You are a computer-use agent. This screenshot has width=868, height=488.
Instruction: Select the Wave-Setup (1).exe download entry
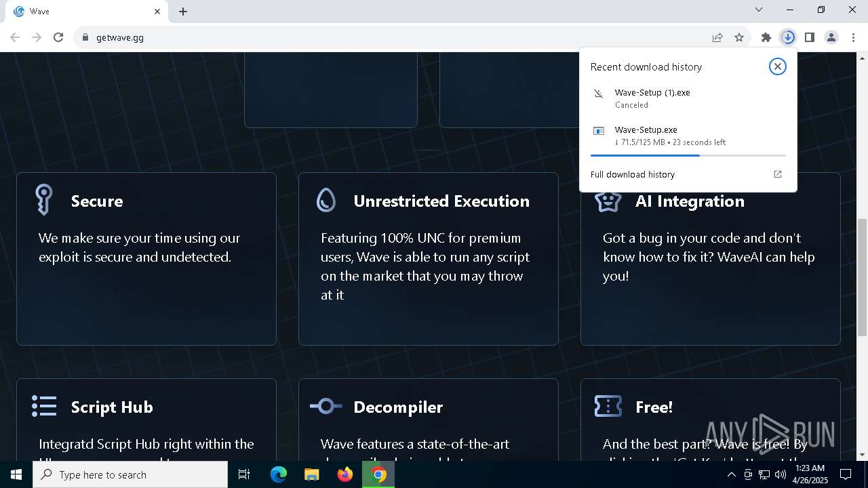pyautogui.click(x=688, y=98)
